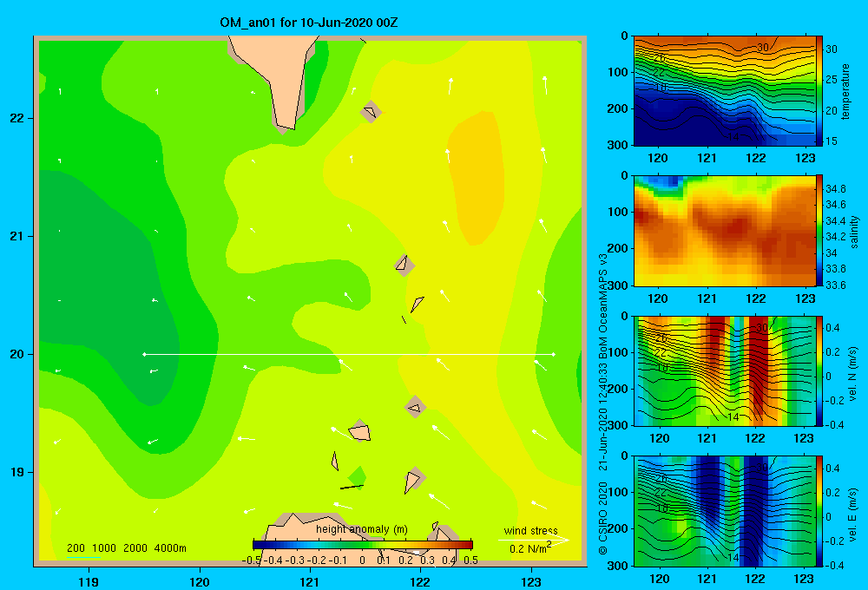The image size is (868, 590).
Task: Click the white transect line at latitude 20
Action: tap(349, 354)
